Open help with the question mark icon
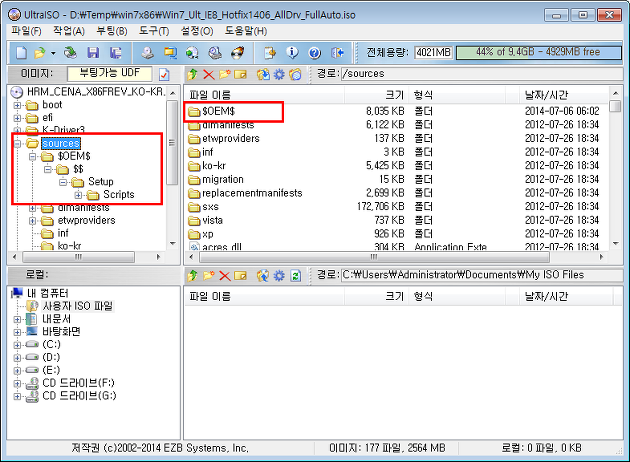The image size is (630, 462). [314, 53]
